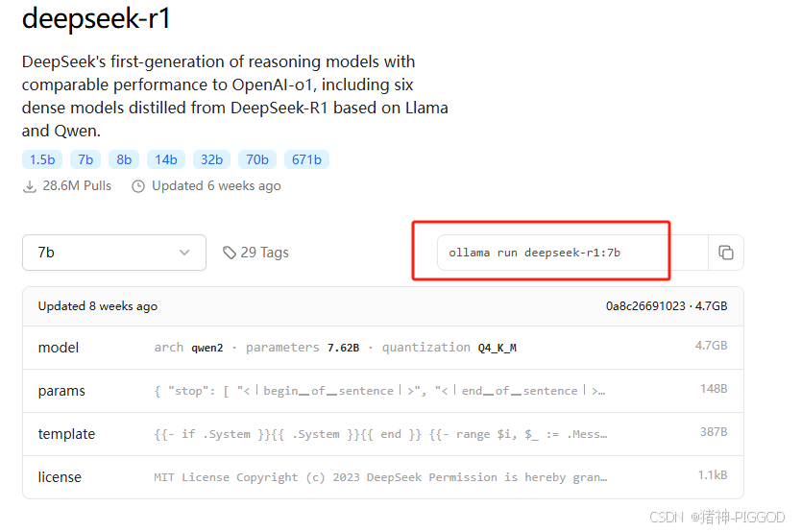The width and height of the screenshot is (801, 532).
Task: Select the 8b size tag
Action: (124, 159)
